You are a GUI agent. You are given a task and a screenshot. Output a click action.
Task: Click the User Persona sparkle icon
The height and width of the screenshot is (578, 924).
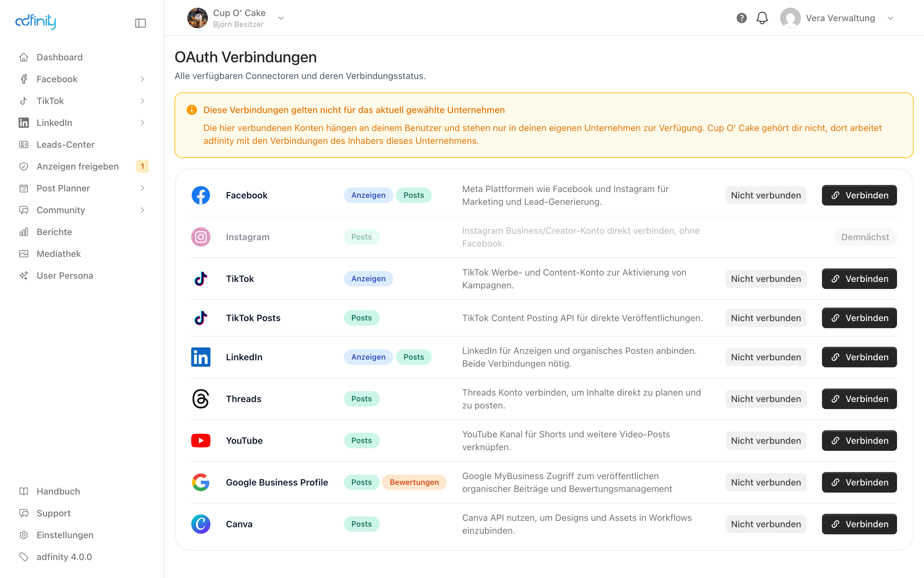coord(24,276)
